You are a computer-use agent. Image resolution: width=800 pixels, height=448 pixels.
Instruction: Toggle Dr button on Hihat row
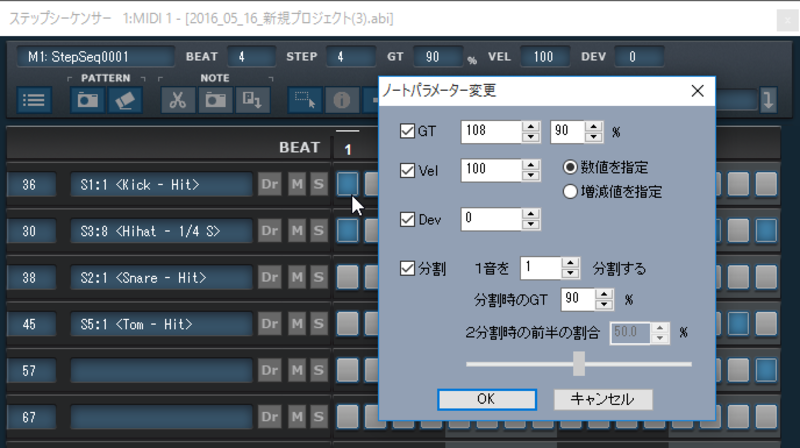pos(269,231)
